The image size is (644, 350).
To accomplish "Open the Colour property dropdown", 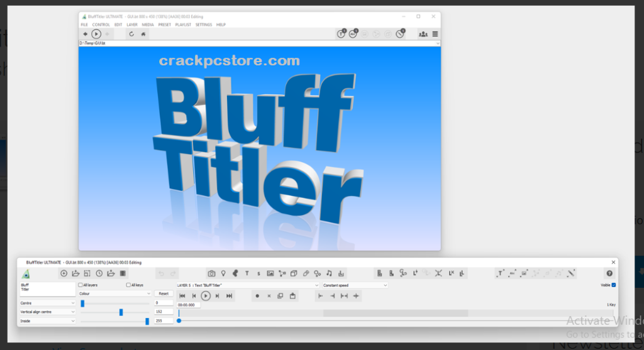I will pos(114,294).
